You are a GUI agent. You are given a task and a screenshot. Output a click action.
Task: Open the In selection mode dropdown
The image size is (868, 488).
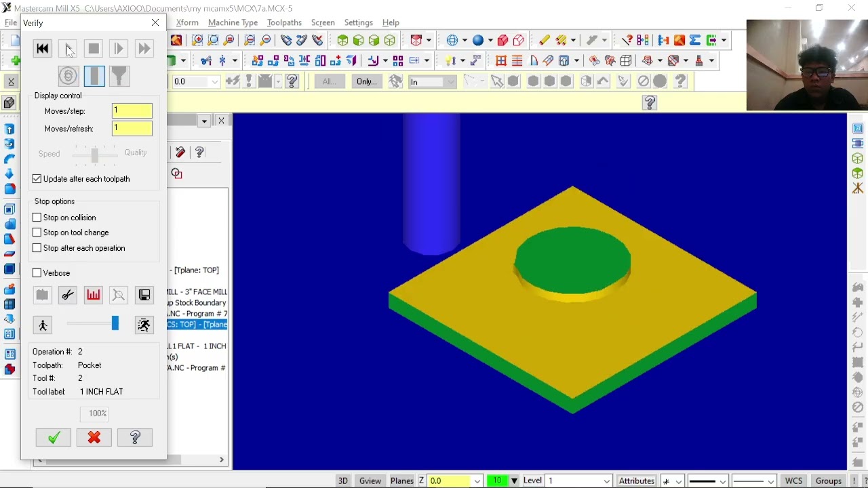pyautogui.click(x=450, y=82)
